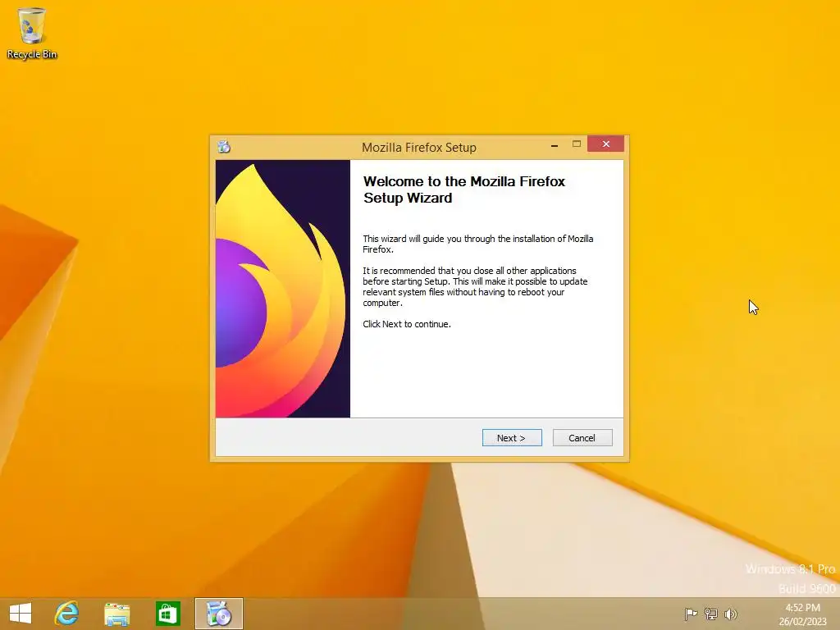Click Next to continue Firefox setup
The height and width of the screenshot is (630, 840).
(512, 438)
